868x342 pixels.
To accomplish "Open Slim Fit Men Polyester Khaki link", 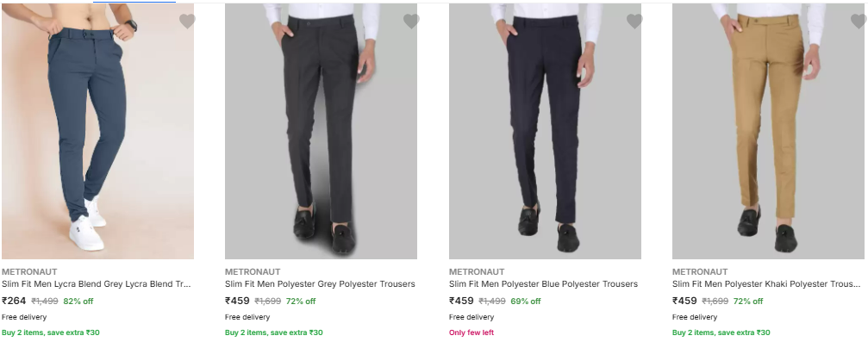I will (766, 284).
